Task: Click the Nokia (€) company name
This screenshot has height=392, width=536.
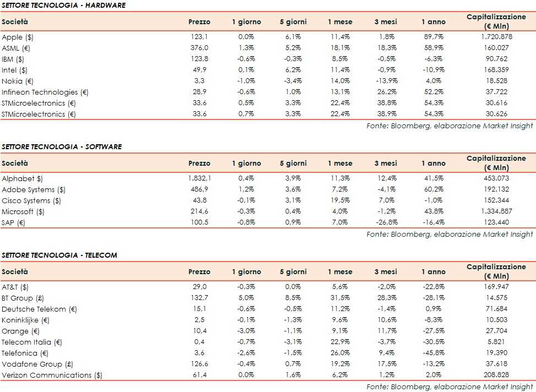Action: 18,81
